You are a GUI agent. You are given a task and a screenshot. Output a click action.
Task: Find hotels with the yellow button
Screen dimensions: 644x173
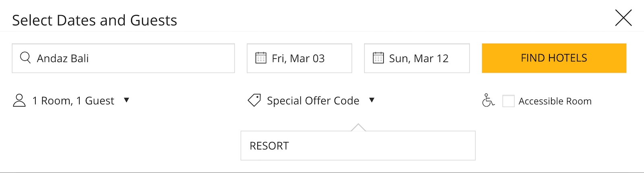[x=554, y=58]
